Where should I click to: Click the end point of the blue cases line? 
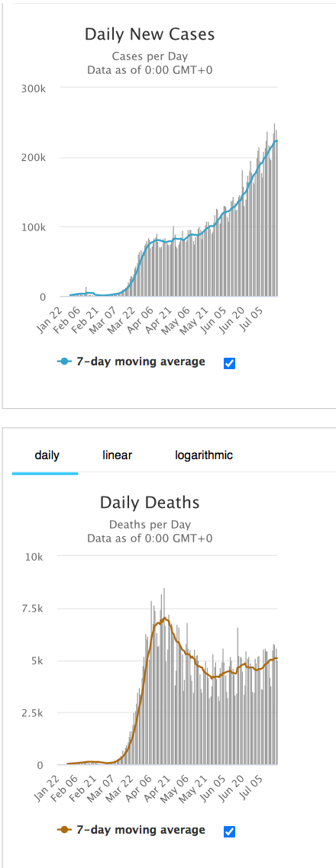tap(276, 140)
